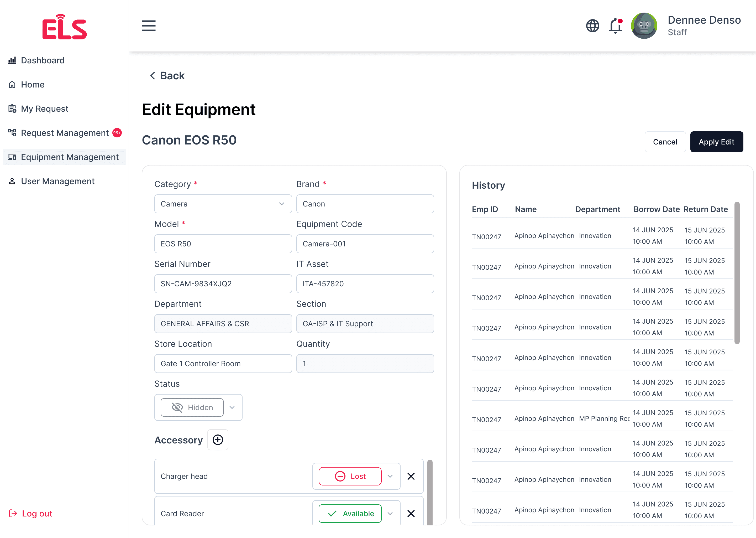The width and height of the screenshot is (756, 538).
Task: Click the Charger head accessory name
Action: point(184,476)
